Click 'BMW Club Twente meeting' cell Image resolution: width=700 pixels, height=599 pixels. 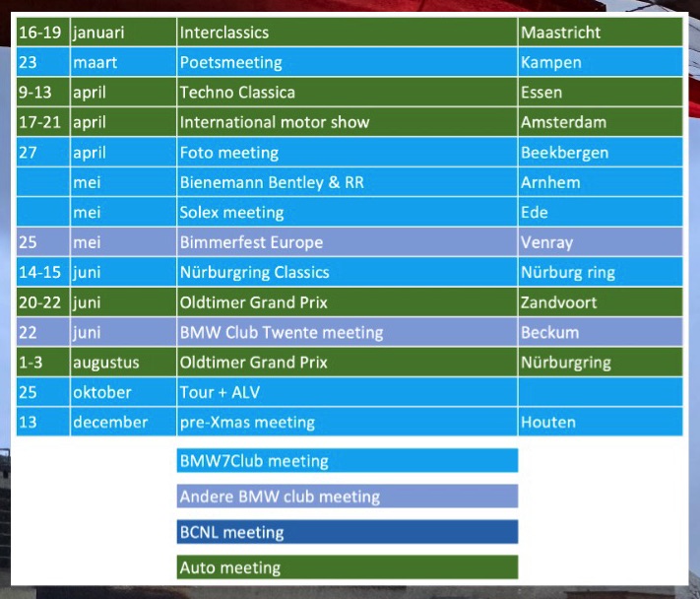tap(347, 332)
